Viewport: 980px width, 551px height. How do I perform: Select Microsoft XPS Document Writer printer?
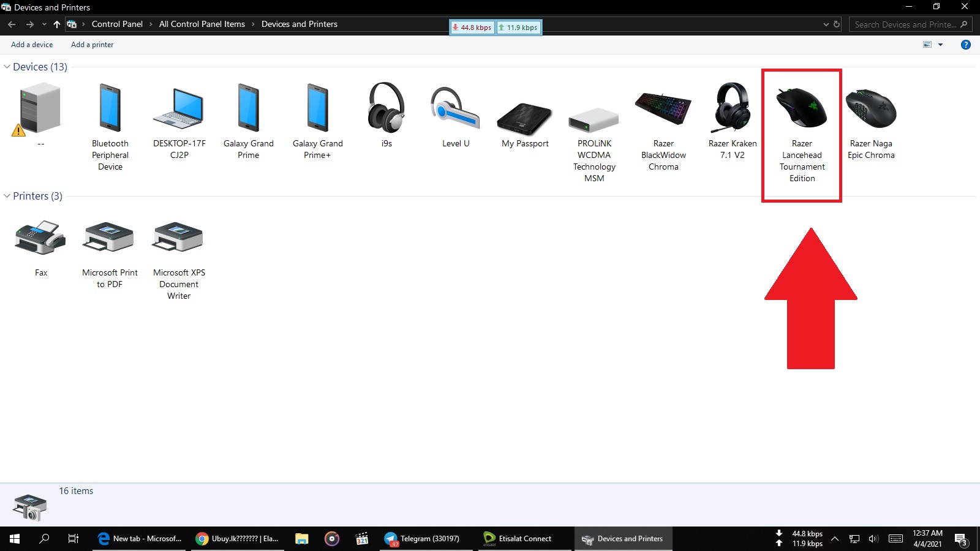pos(178,237)
